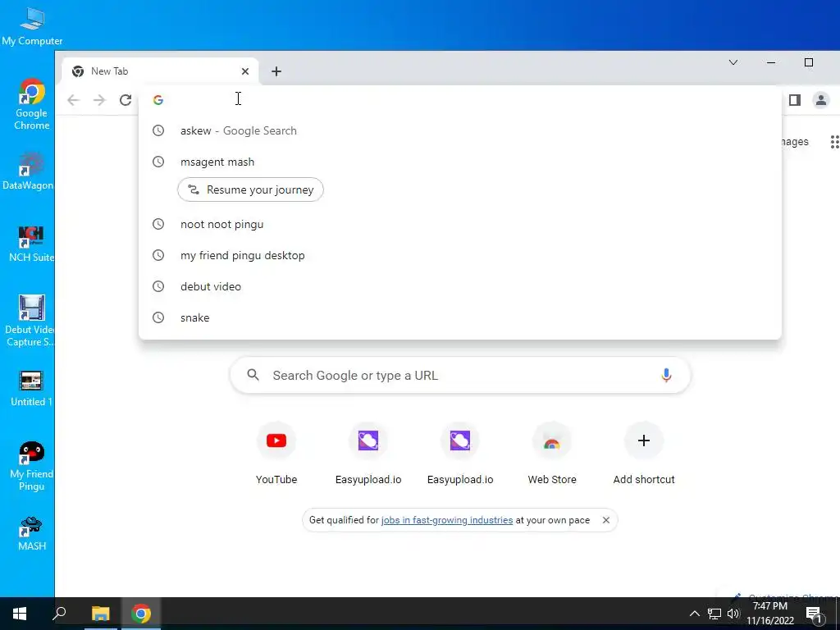840x630 pixels.
Task: Open My Computer desktop icon
Action: pos(32,27)
